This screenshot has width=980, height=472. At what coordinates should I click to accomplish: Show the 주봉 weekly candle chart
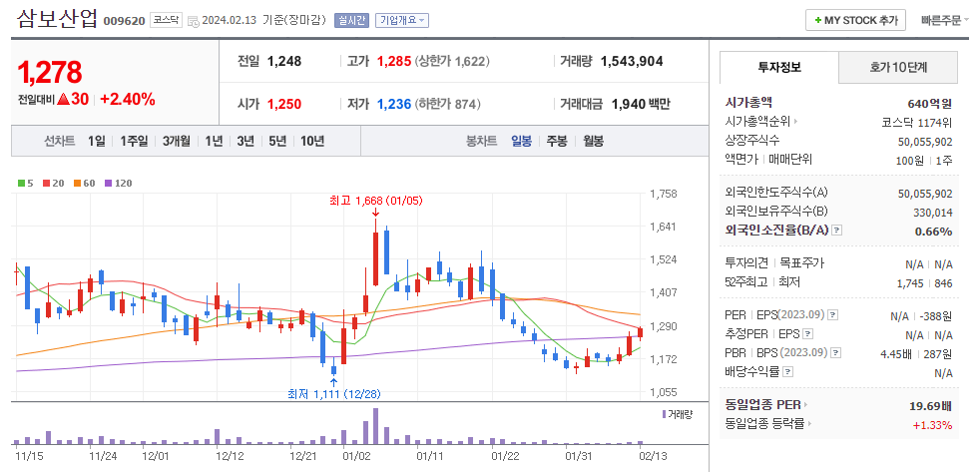click(x=557, y=142)
